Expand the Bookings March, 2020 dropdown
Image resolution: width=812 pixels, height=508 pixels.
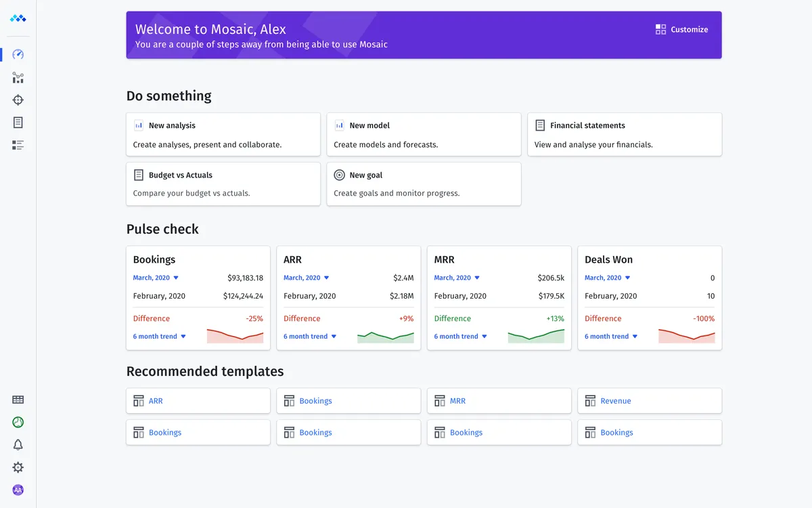point(156,278)
